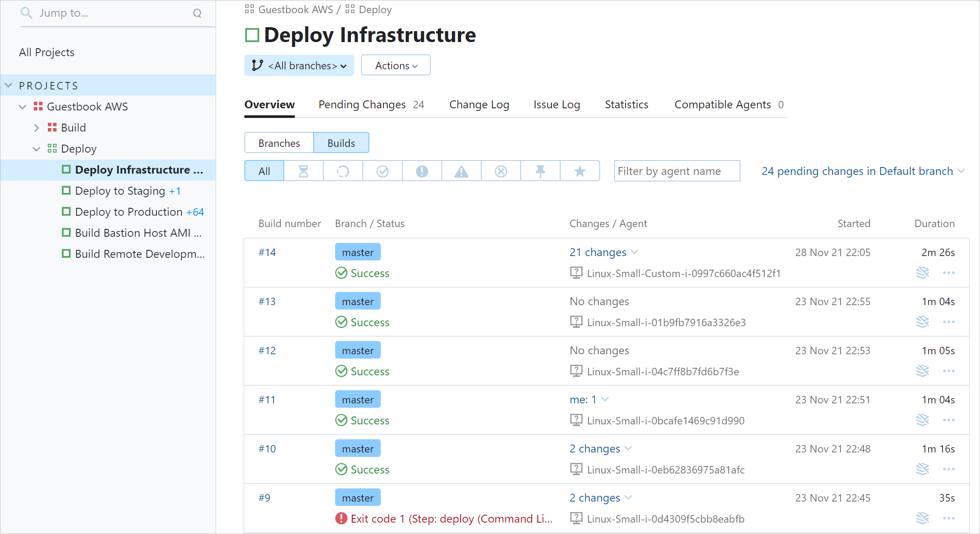The height and width of the screenshot is (534, 980).
Task: Filter builds by queued status using hourglass icon
Action: click(303, 171)
